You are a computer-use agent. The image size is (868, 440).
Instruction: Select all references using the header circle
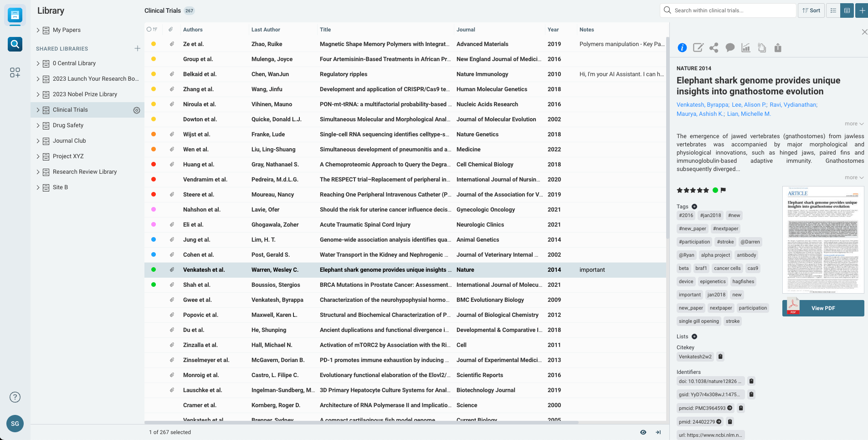pyautogui.click(x=149, y=29)
